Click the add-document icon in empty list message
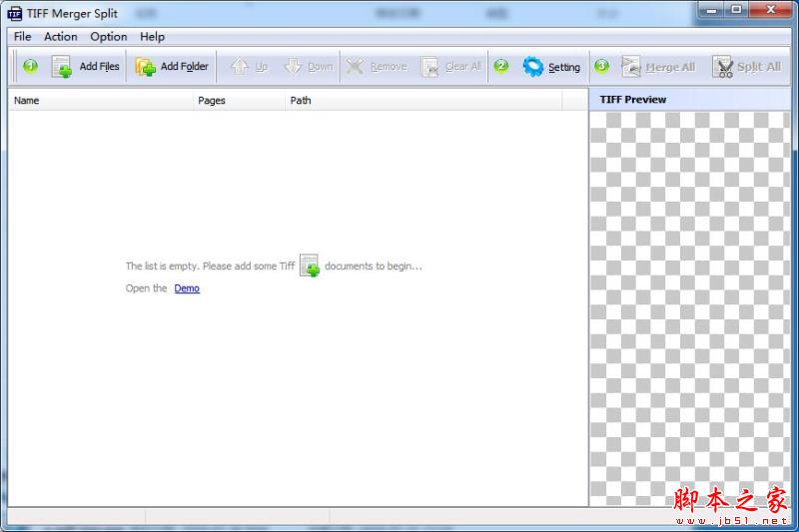This screenshot has height=532, width=799. pyautogui.click(x=310, y=266)
